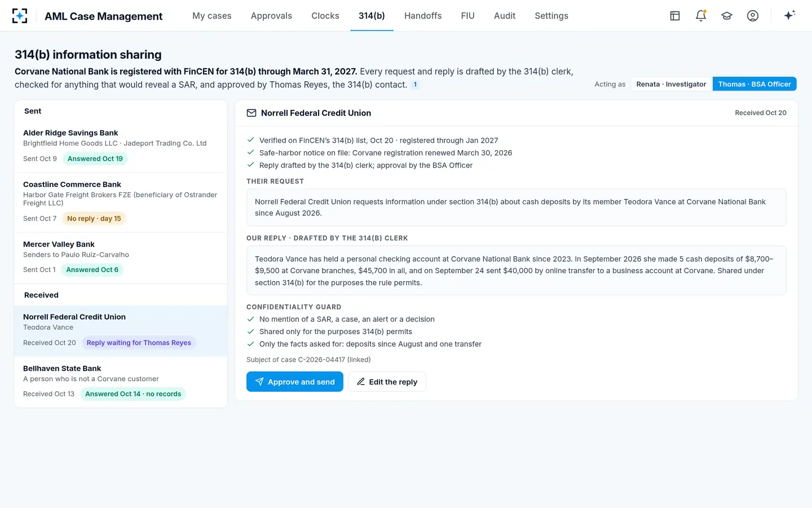Click the Received Oct 20 date in header

[x=760, y=113]
